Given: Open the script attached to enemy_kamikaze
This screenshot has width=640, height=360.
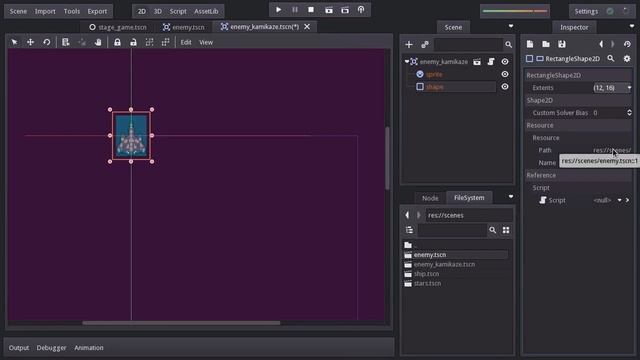Looking at the screenshot, I should pos(491,62).
